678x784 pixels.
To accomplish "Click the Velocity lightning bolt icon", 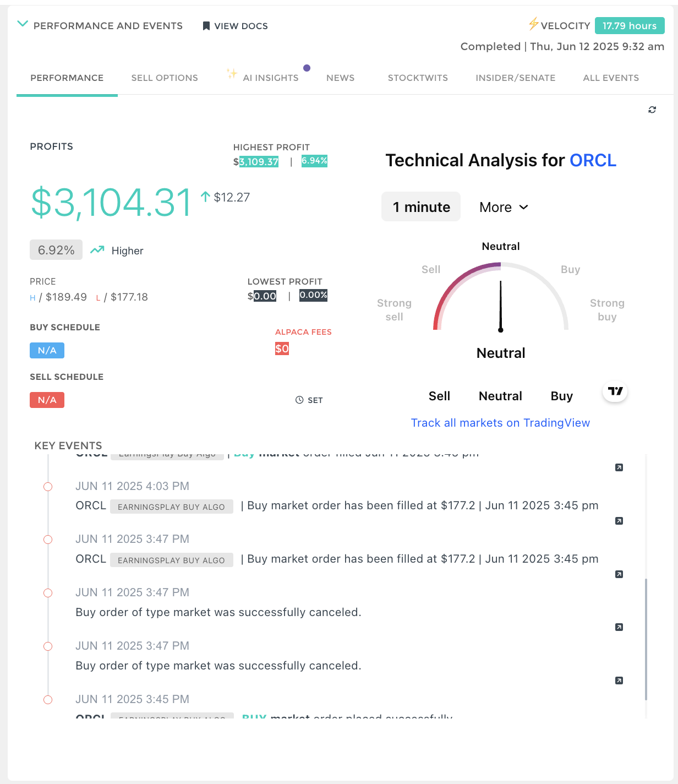I will 533,24.
